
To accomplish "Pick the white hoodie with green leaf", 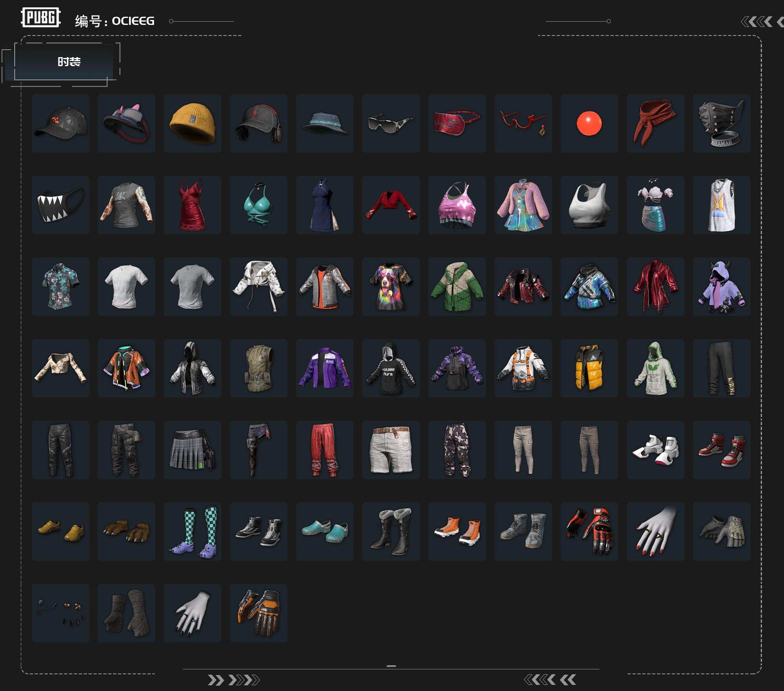I will (x=655, y=368).
